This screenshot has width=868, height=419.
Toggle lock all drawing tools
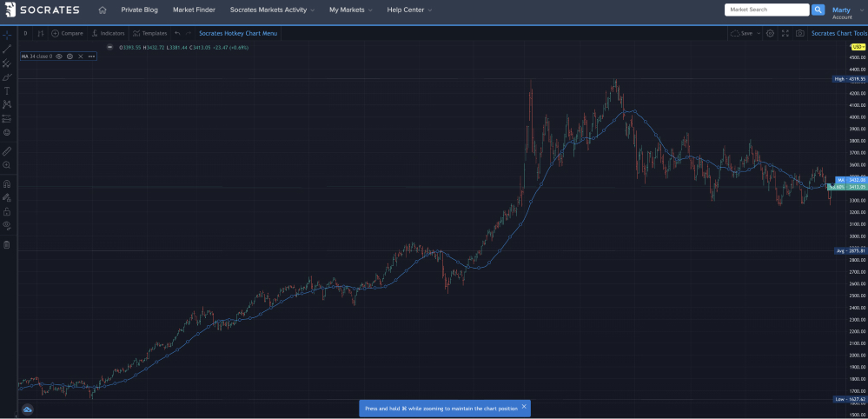click(x=7, y=211)
